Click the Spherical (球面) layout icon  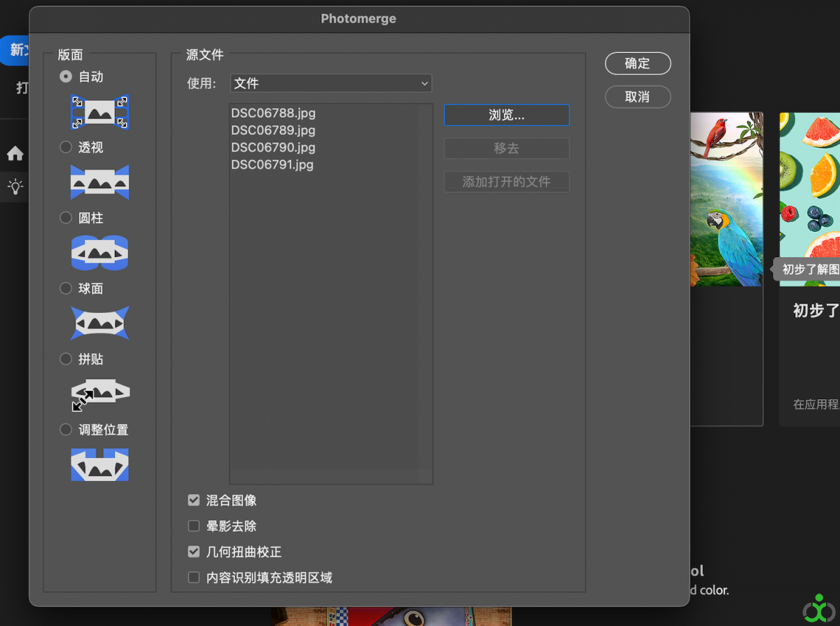tap(99, 324)
